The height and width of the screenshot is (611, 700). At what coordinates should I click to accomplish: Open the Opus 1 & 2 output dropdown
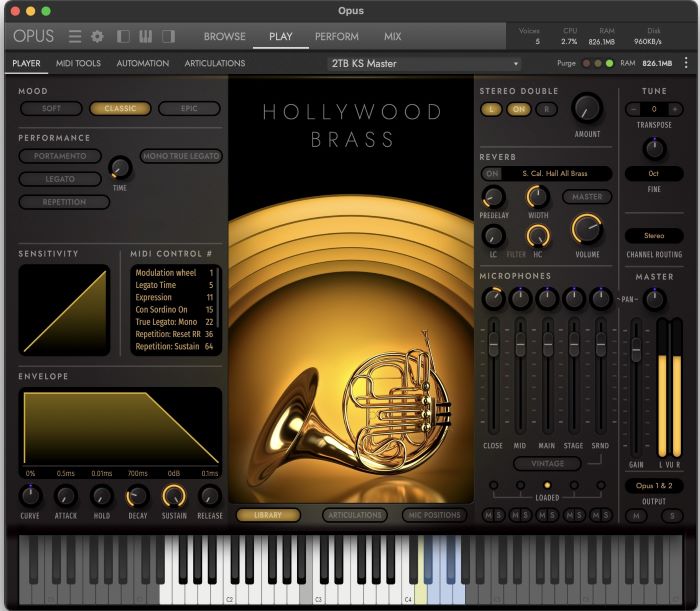click(x=654, y=486)
